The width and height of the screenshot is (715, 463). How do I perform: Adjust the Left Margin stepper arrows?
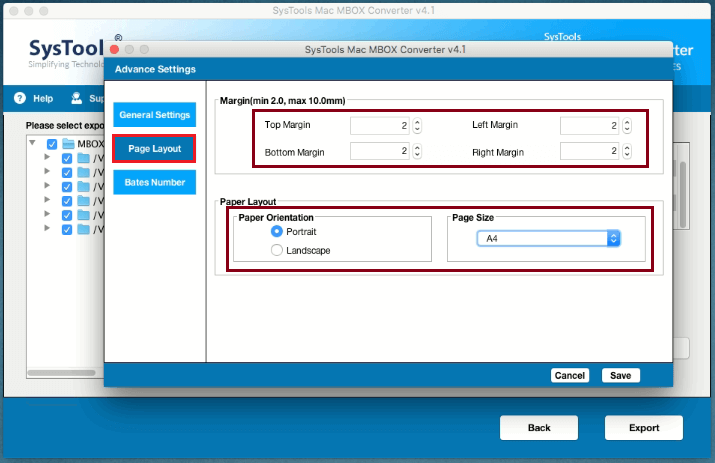pyautogui.click(x=627, y=125)
